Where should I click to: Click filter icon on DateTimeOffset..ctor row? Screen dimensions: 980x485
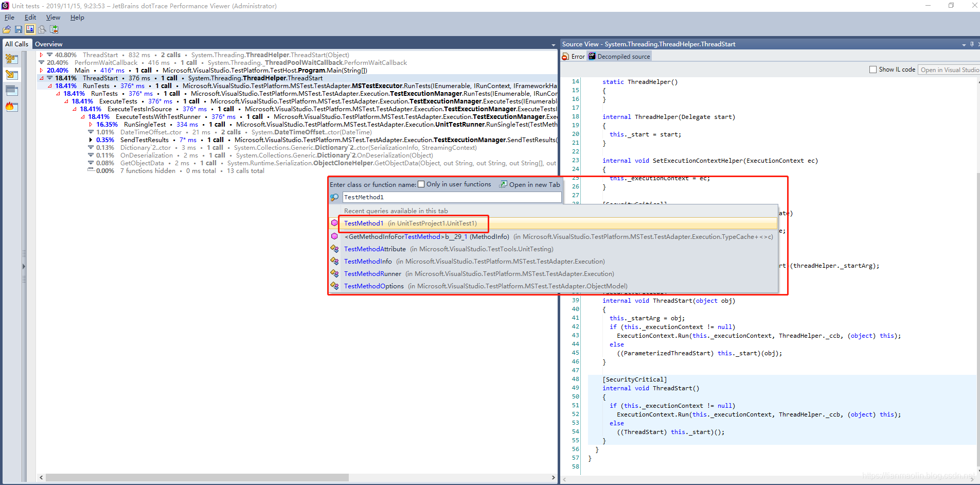pyautogui.click(x=91, y=132)
